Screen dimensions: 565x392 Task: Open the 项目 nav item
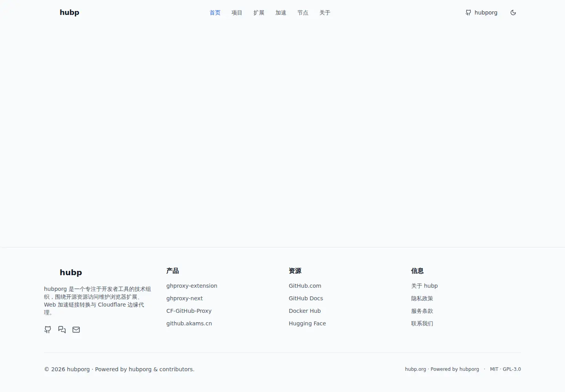(x=237, y=13)
